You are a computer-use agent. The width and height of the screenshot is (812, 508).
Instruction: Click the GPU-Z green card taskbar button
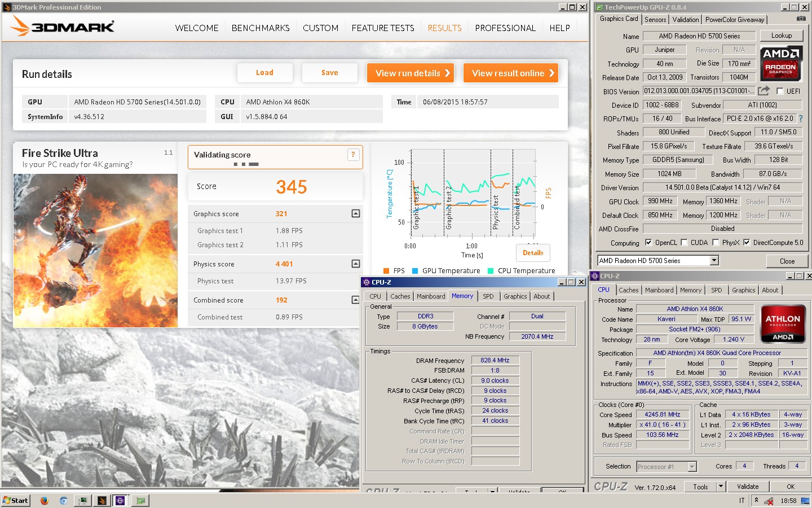point(140,500)
